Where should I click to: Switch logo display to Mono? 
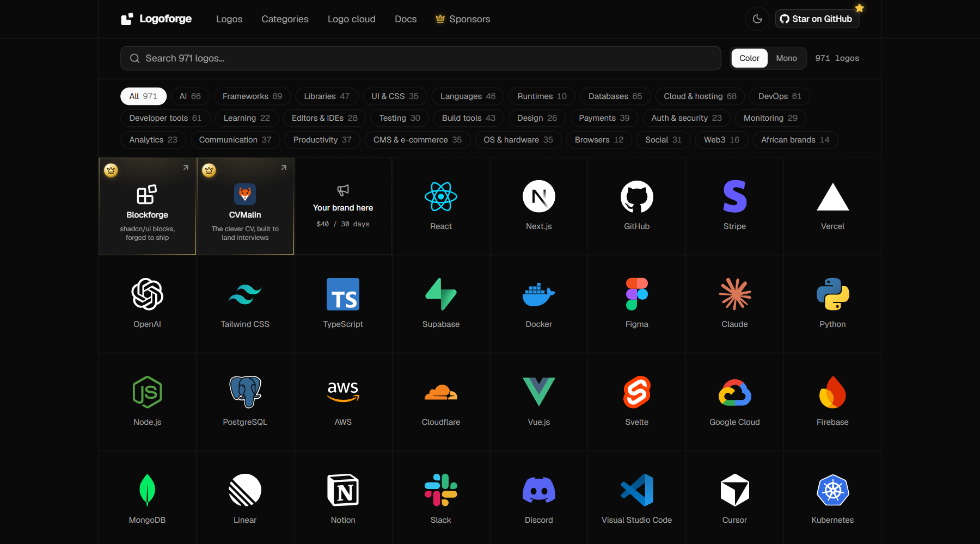786,58
